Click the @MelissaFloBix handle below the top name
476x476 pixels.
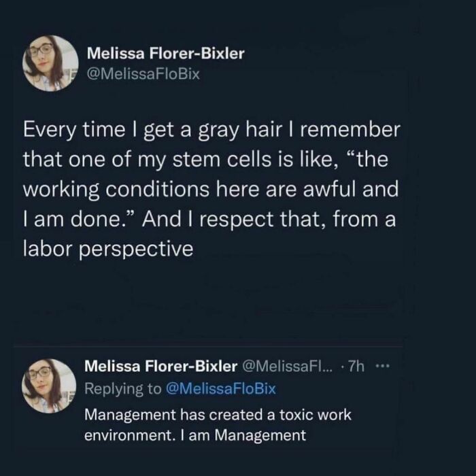[144, 74]
